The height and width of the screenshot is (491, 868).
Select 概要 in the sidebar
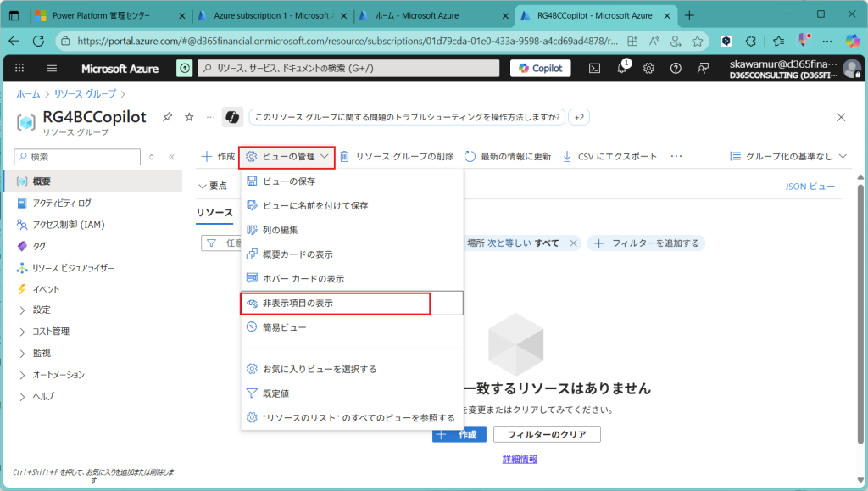coord(93,181)
